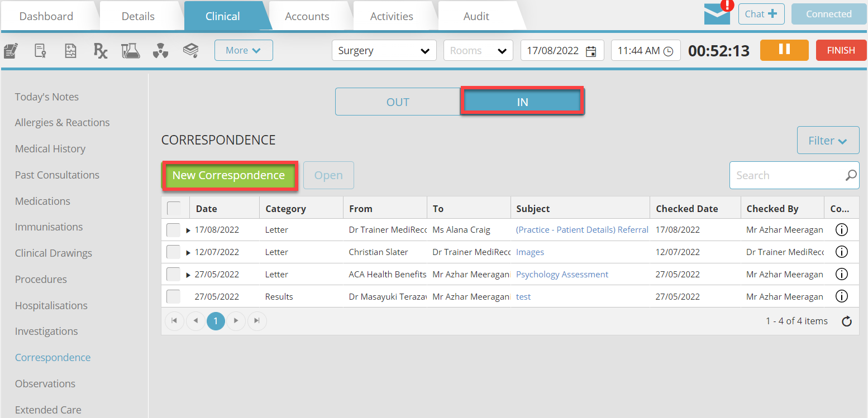Expand the 27/05/2022 Letter row arrow
Image resolution: width=868 pixels, height=418 pixels.
click(188, 275)
